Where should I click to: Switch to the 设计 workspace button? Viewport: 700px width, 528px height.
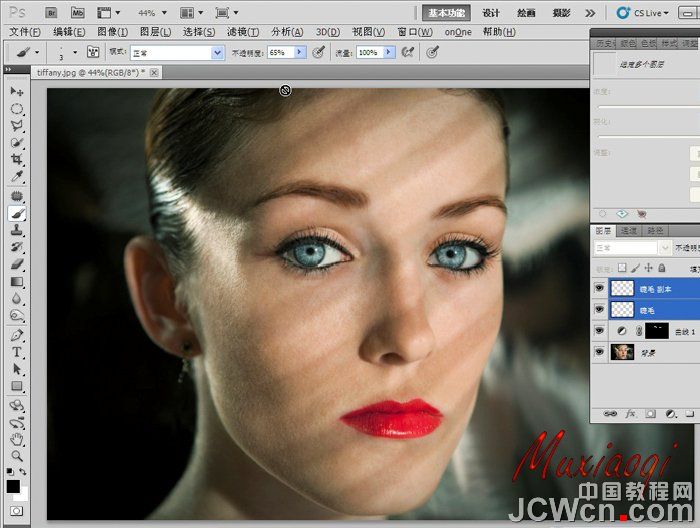pos(491,13)
